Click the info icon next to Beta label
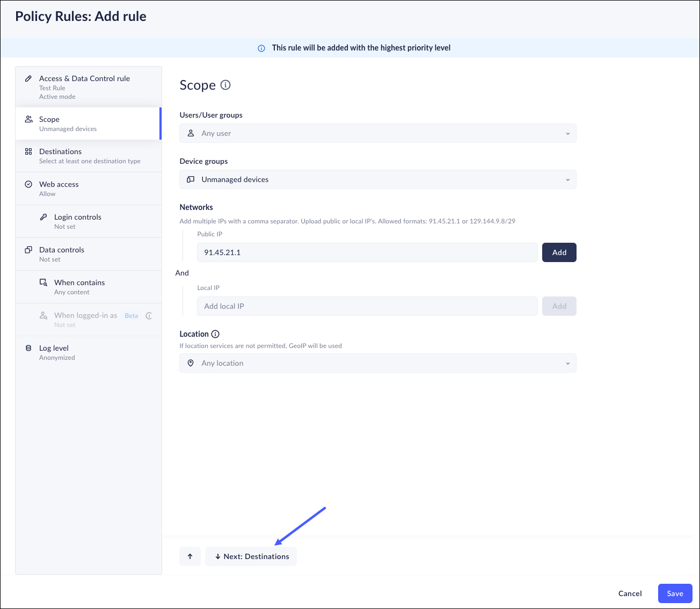The height and width of the screenshot is (609, 700). (x=149, y=316)
